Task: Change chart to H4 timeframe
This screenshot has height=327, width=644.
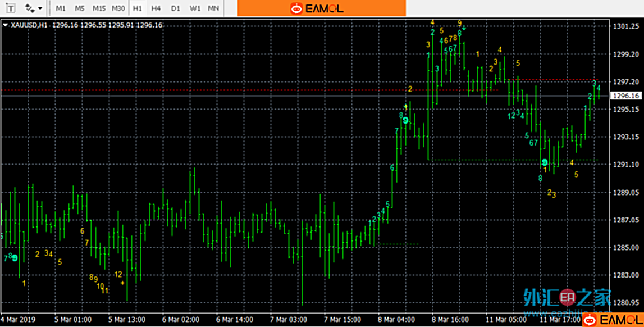Action: click(156, 8)
